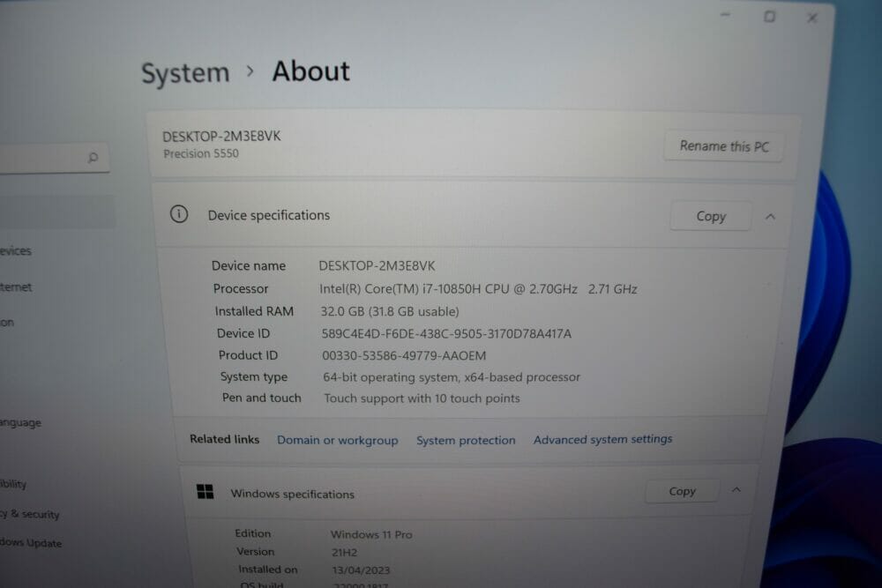
Task: Click the Device ID value starting 589C4E4D
Action: click(x=446, y=334)
